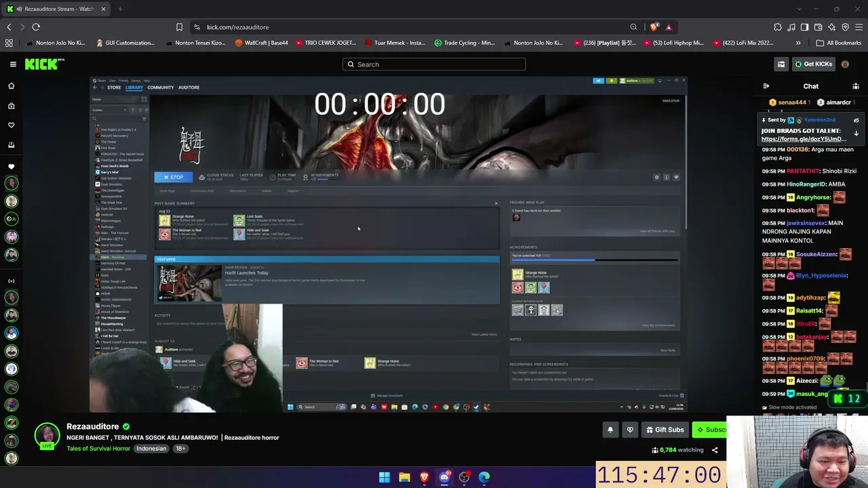Open the Kick home icon in sidebar
868x488 pixels.
click(11, 86)
